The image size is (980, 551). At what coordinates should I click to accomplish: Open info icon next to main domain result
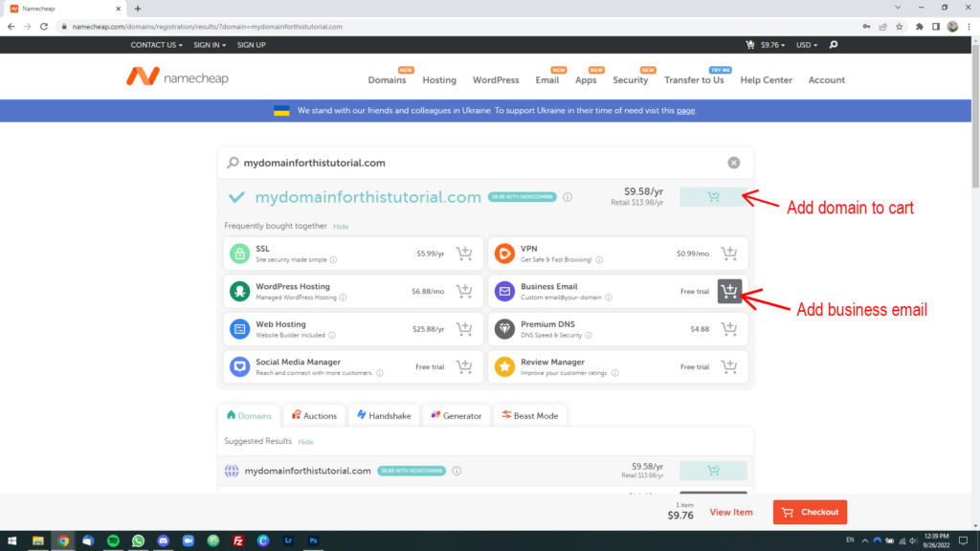point(568,197)
